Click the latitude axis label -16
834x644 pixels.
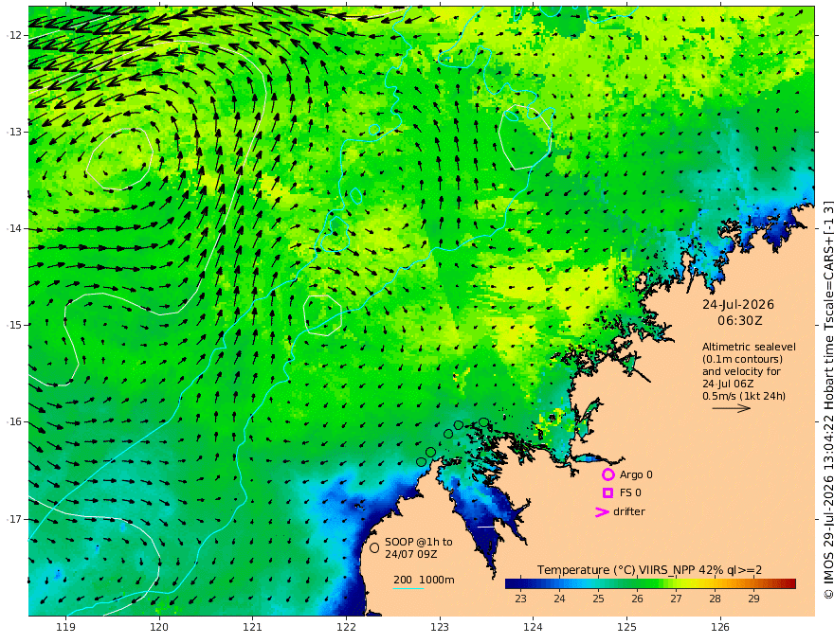(14, 421)
